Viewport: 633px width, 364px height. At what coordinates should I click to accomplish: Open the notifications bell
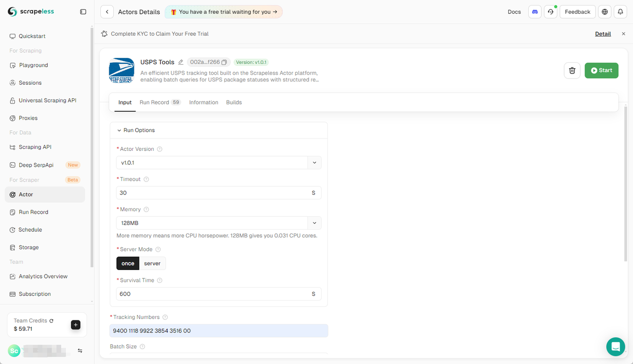coord(621,12)
